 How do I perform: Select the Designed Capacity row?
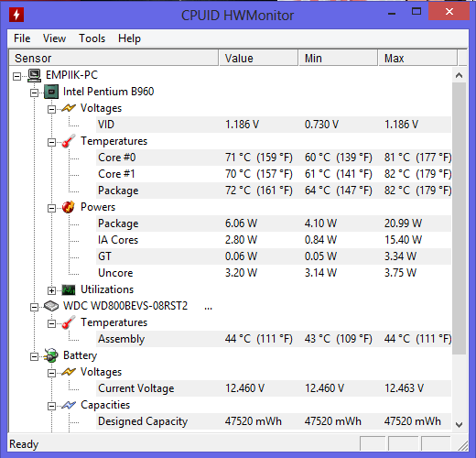pyautogui.click(x=274, y=421)
